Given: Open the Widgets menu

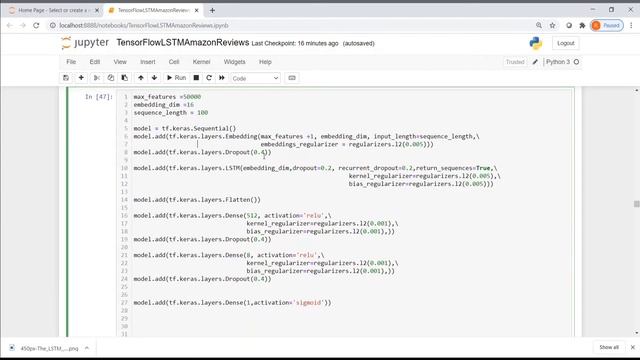Looking at the screenshot, I should pos(235,62).
